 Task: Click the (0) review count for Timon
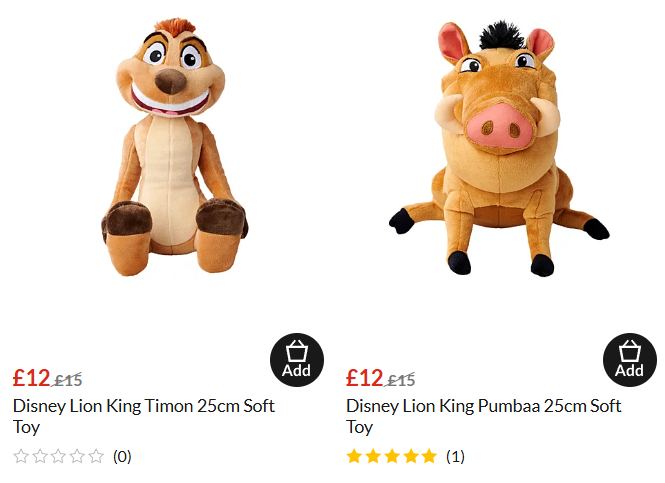[x=122, y=457]
